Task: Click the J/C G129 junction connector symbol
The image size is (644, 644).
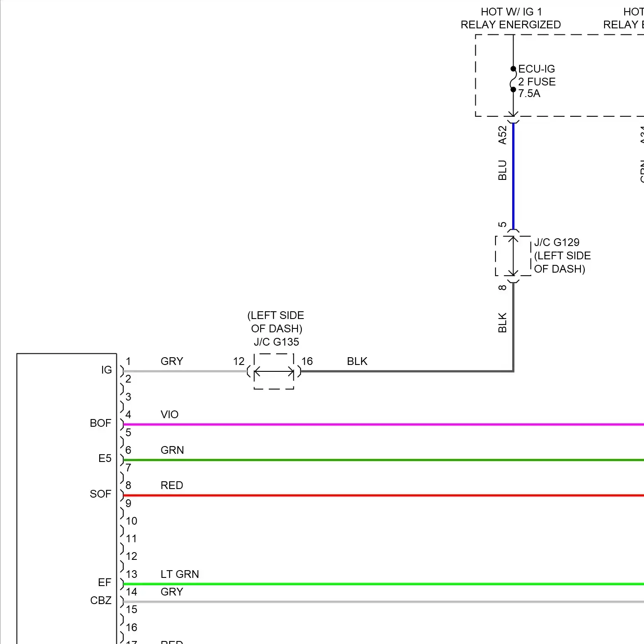Action: click(x=513, y=256)
